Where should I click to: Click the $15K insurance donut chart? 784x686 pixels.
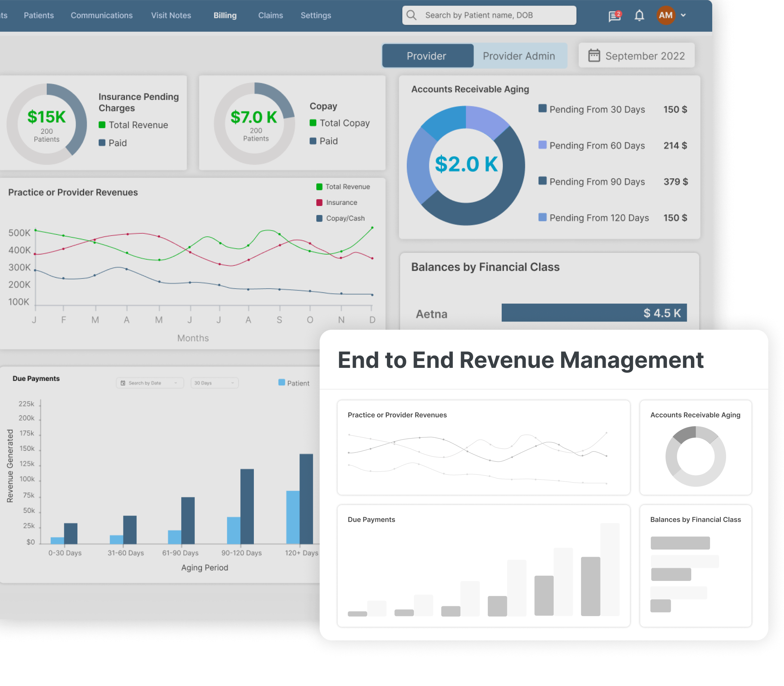[x=47, y=124]
